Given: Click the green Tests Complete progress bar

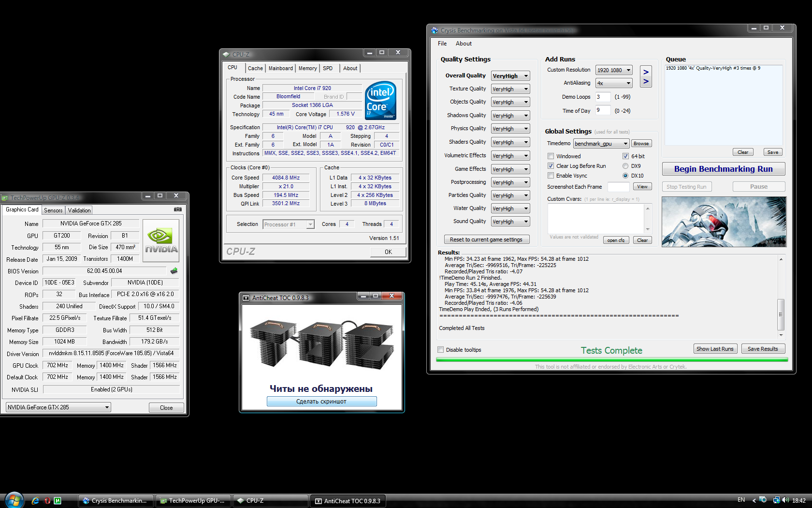Looking at the screenshot, I should [611, 360].
